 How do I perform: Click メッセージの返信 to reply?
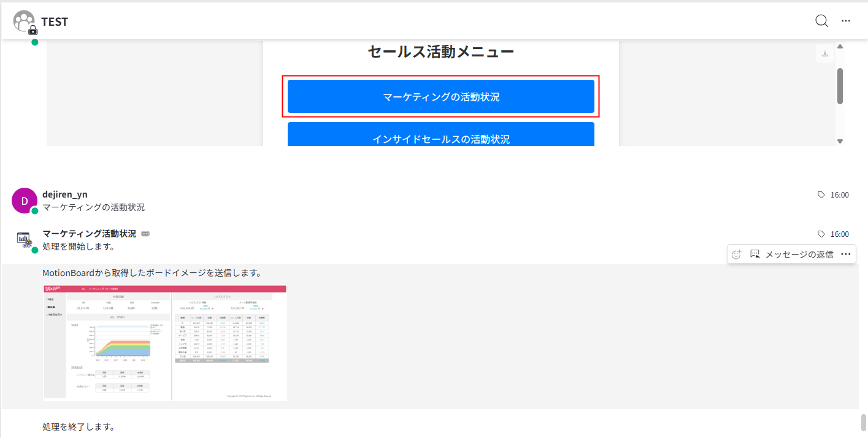(x=791, y=254)
